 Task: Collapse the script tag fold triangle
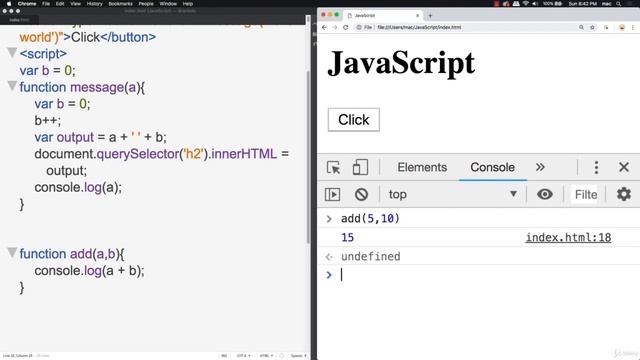[12, 53]
